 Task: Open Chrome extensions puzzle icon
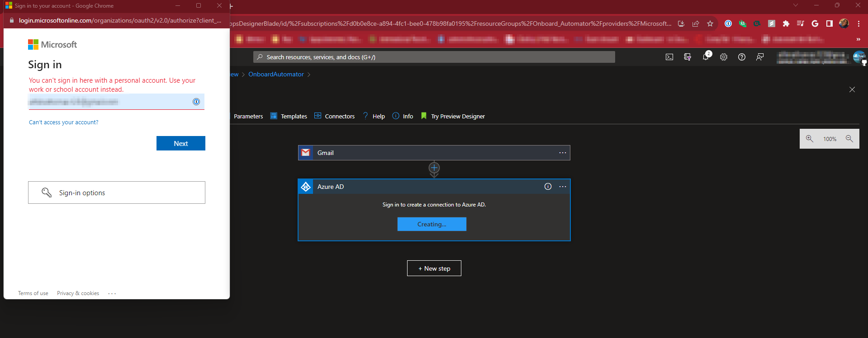[786, 23]
